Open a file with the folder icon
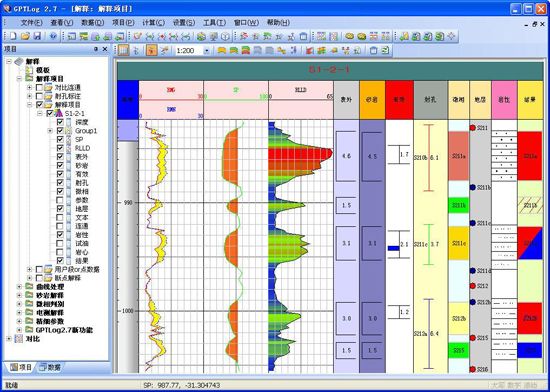This screenshot has width=550, height=392. pyautogui.click(x=25, y=36)
